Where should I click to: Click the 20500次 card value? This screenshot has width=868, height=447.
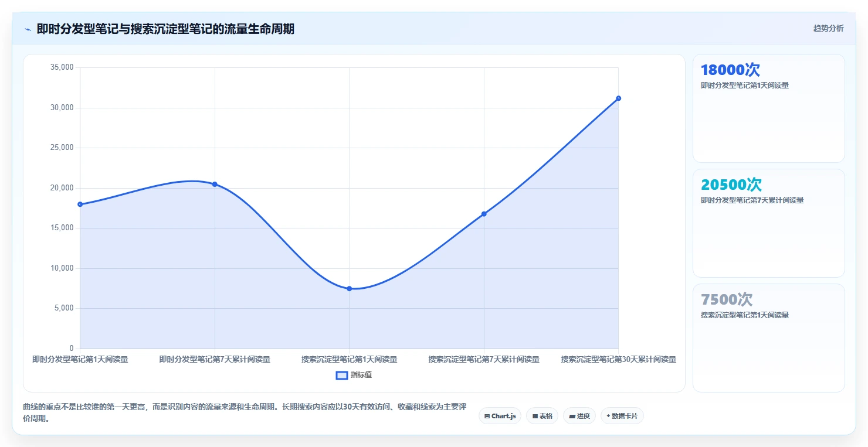(x=731, y=185)
